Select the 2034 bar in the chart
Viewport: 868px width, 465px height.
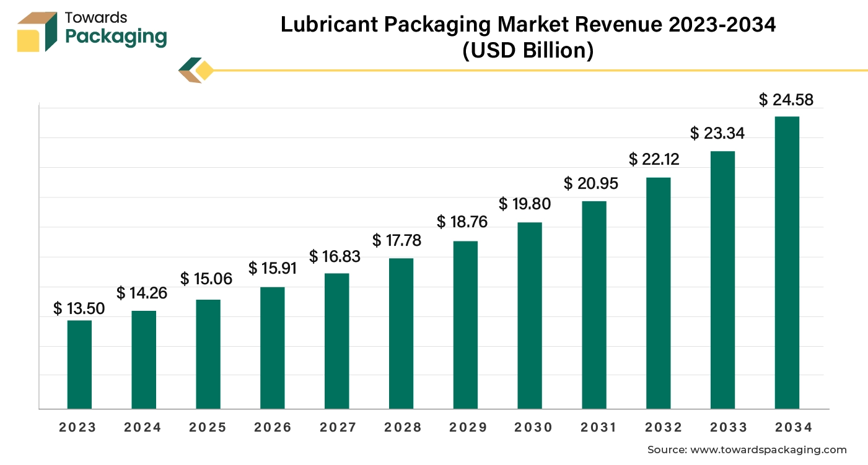(x=787, y=263)
